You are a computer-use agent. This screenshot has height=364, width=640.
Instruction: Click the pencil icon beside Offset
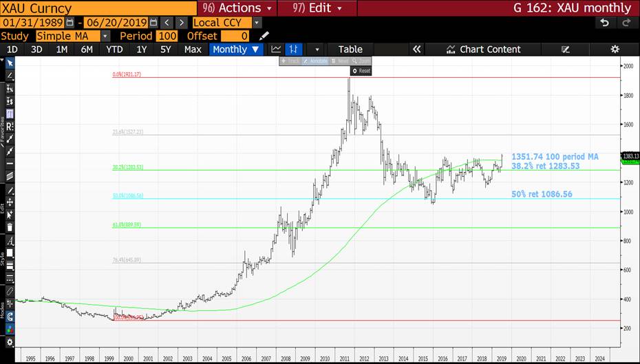point(264,36)
